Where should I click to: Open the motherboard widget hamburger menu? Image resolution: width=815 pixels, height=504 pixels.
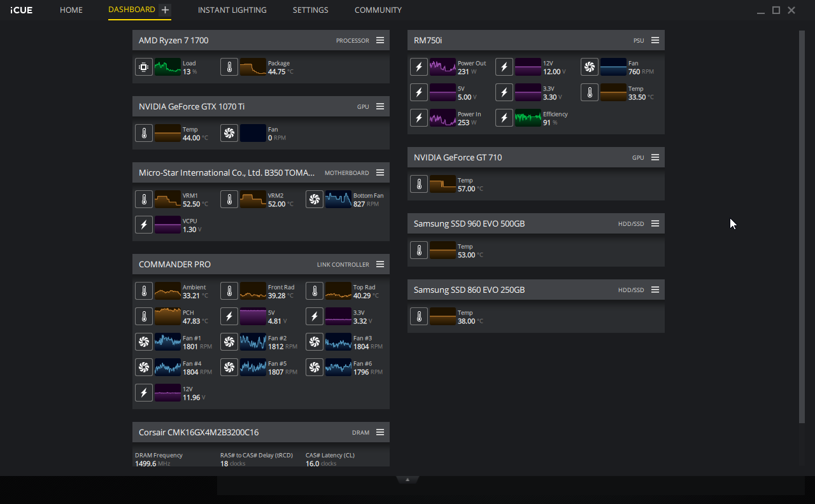[x=380, y=172]
